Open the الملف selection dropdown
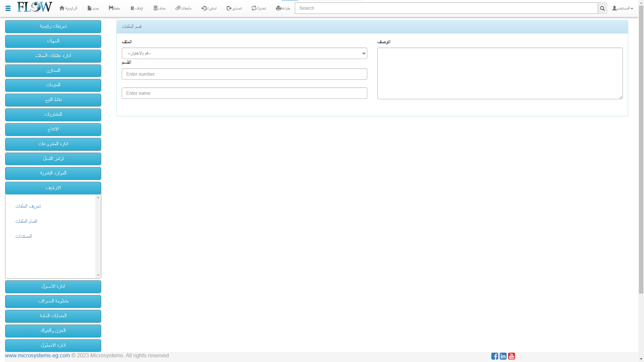This screenshot has height=362, width=644. tap(244, 53)
